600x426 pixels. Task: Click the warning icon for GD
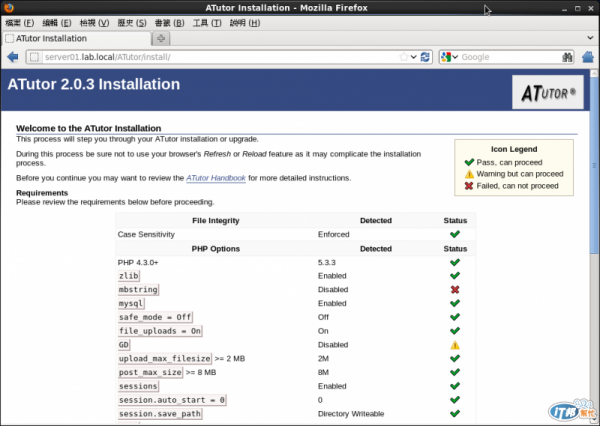click(x=455, y=345)
